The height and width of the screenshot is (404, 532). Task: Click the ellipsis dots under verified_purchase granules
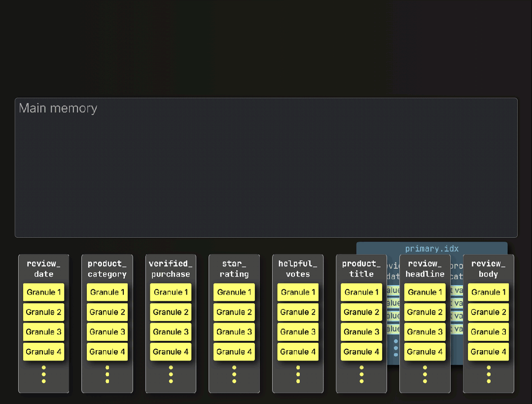point(171,374)
